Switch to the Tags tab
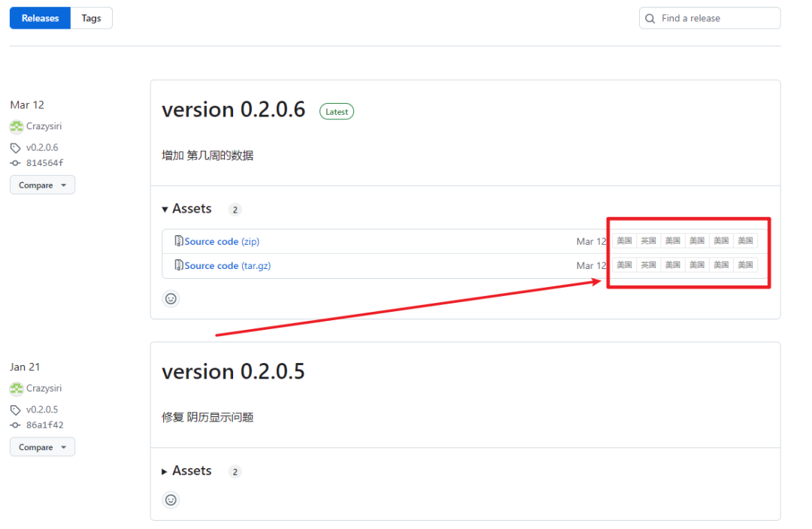 pyautogui.click(x=91, y=18)
